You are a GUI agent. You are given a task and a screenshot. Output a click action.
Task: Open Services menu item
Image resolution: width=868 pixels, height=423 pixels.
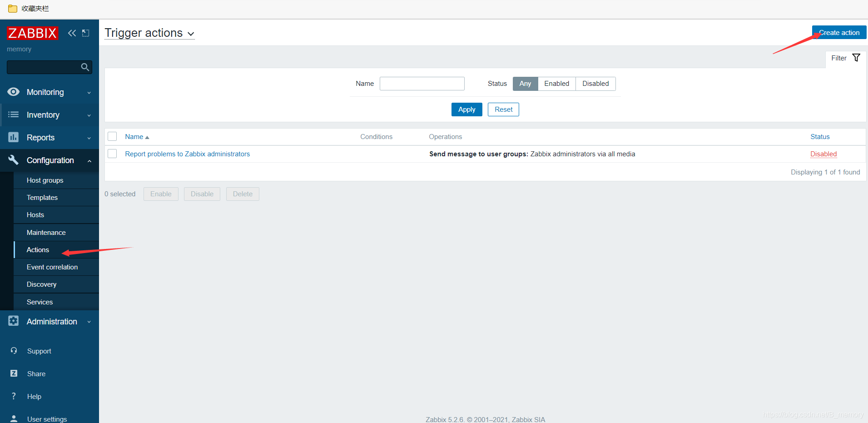(56, 302)
